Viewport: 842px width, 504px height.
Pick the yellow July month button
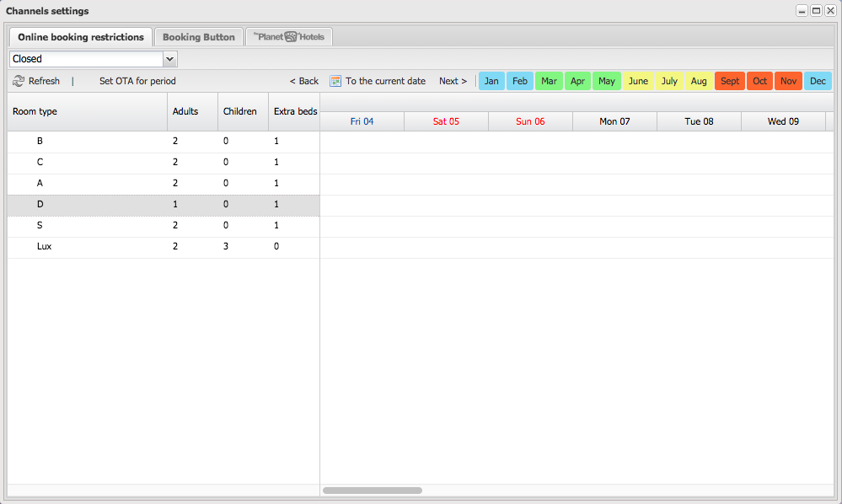pos(669,81)
